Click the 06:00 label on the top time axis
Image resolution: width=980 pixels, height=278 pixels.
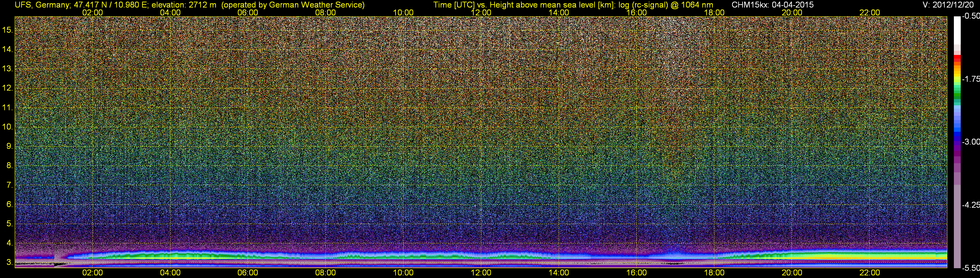click(248, 12)
